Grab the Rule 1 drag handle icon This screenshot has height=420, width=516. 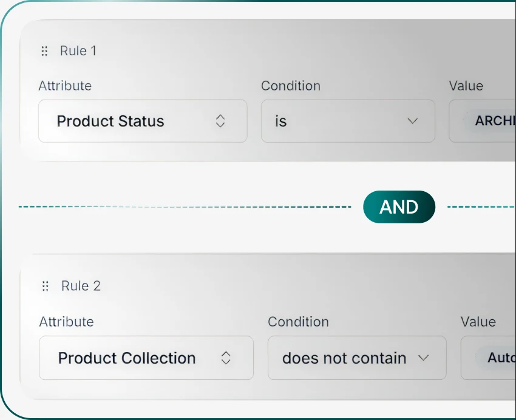pyautogui.click(x=44, y=51)
